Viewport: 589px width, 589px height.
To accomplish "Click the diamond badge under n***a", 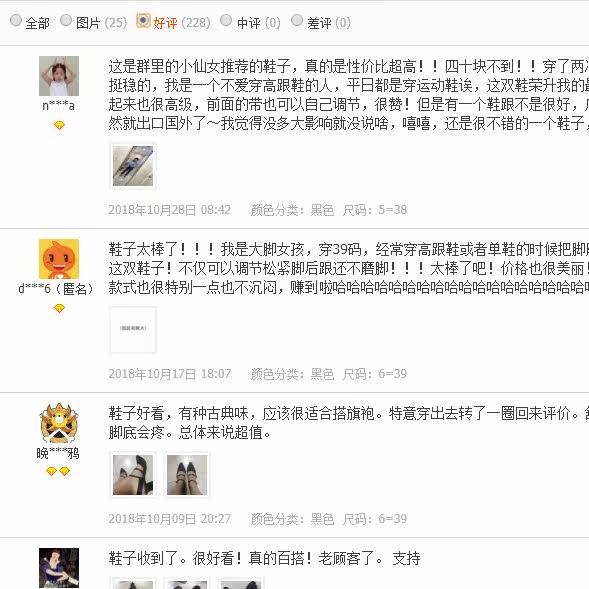I will [x=59, y=125].
